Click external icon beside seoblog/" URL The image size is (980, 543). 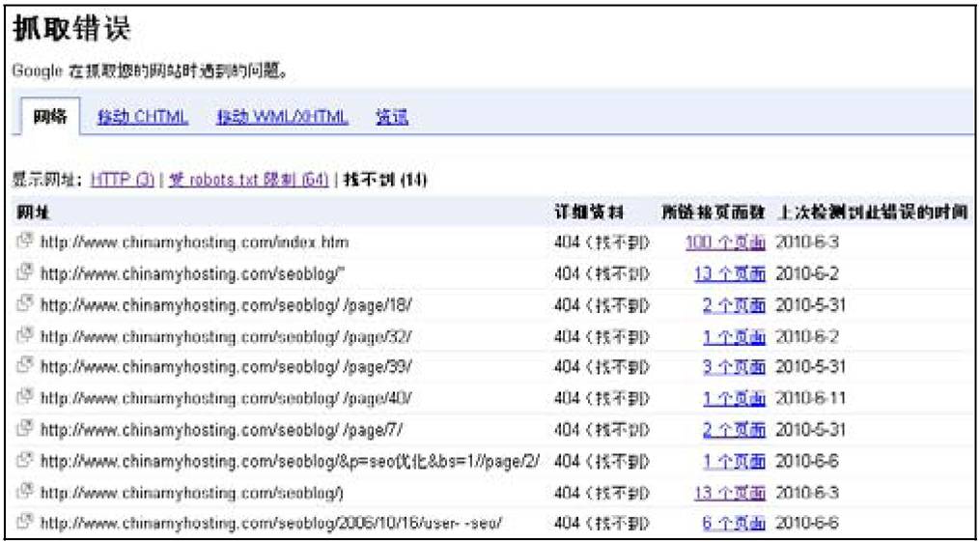click(x=26, y=272)
